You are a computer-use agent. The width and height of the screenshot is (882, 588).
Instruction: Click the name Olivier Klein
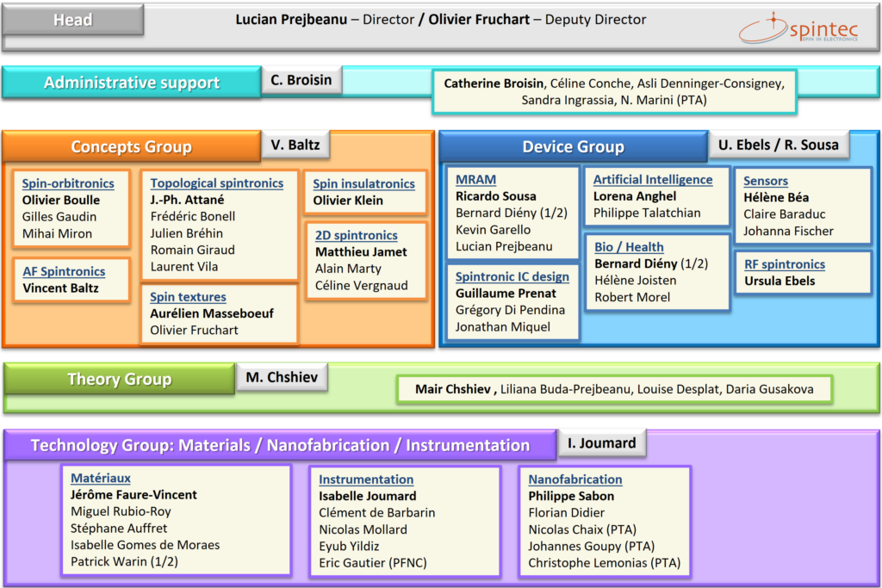[348, 201]
